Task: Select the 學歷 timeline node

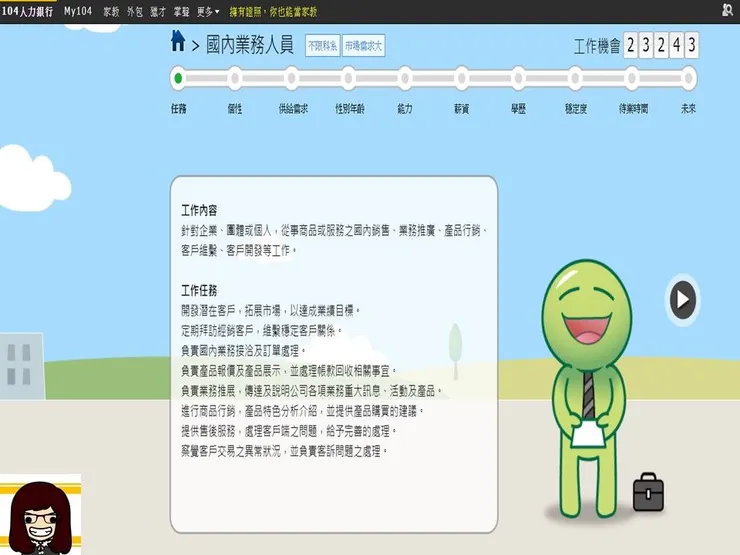Action: tap(518, 78)
